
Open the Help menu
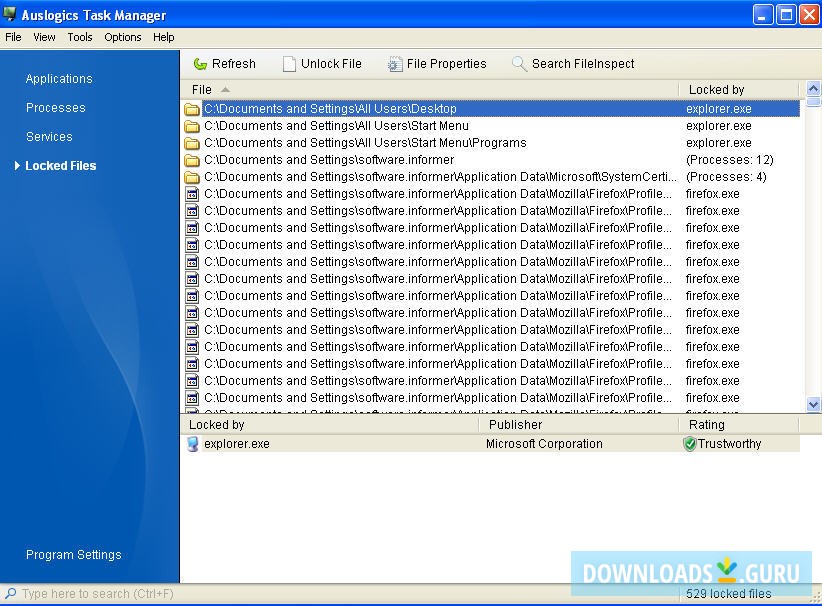pyautogui.click(x=163, y=37)
